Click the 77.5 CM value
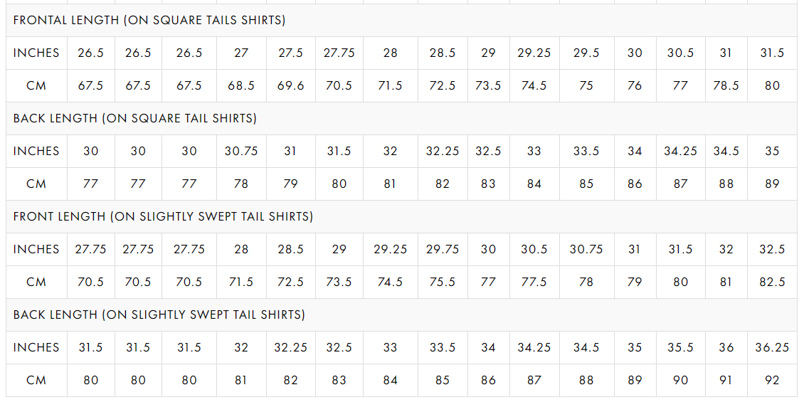 click(534, 282)
